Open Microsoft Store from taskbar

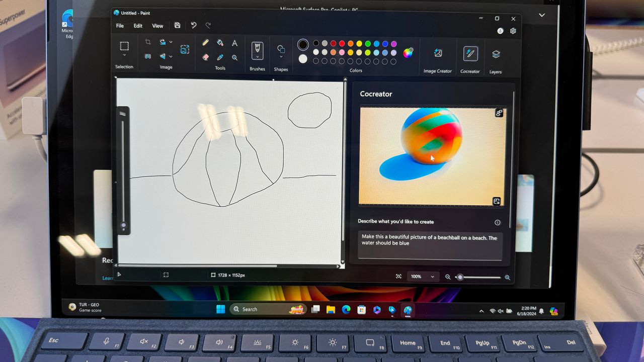(361, 310)
